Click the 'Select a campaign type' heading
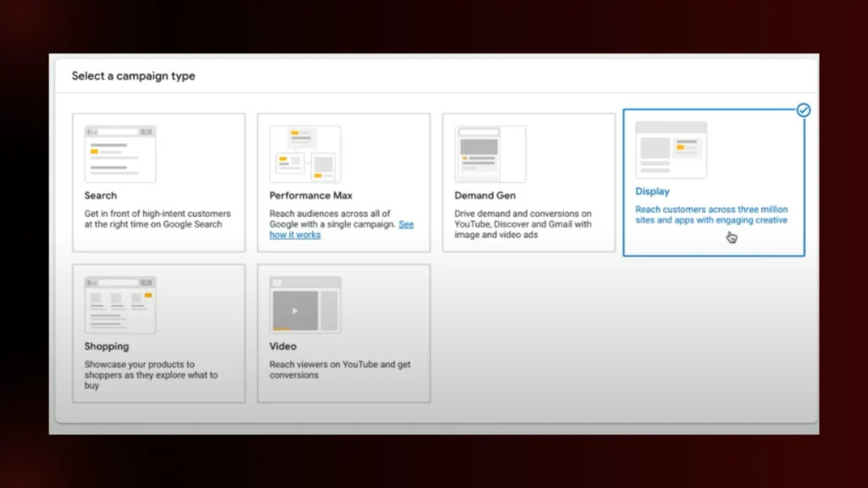 (x=133, y=75)
